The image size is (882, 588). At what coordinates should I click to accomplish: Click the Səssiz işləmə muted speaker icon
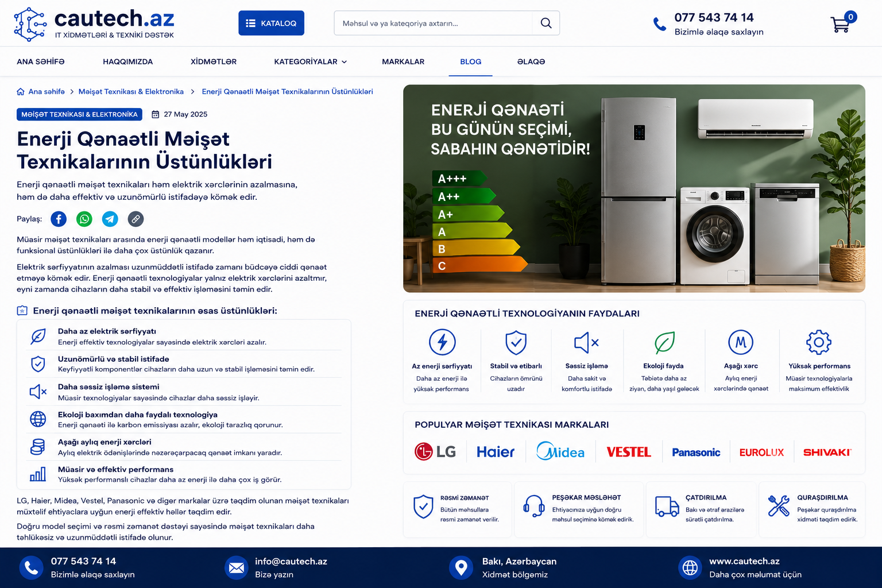[586, 342]
